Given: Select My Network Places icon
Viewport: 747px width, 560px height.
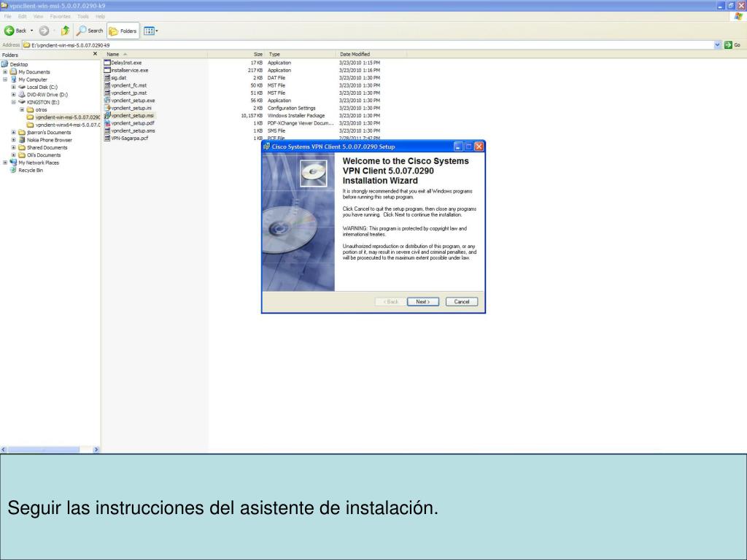Looking at the screenshot, I should pyautogui.click(x=13, y=163).
